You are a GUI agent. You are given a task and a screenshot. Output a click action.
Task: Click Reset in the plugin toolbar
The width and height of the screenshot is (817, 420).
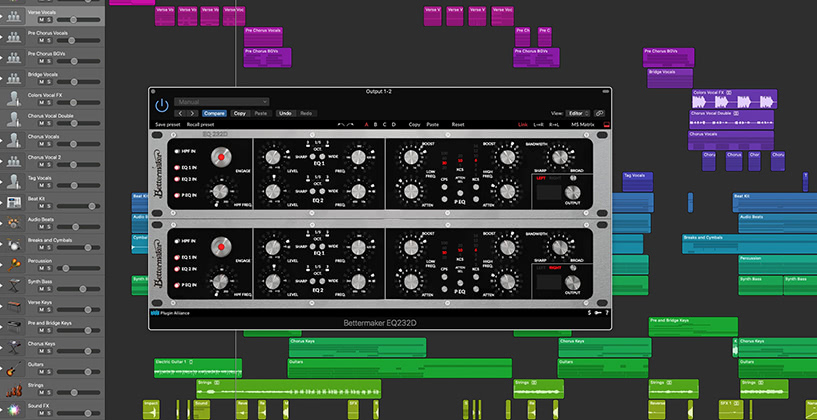point(457,125)
